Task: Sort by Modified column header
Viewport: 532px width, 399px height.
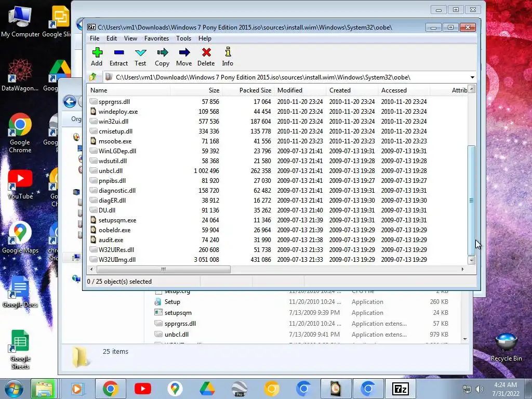Action: point(300,90)
